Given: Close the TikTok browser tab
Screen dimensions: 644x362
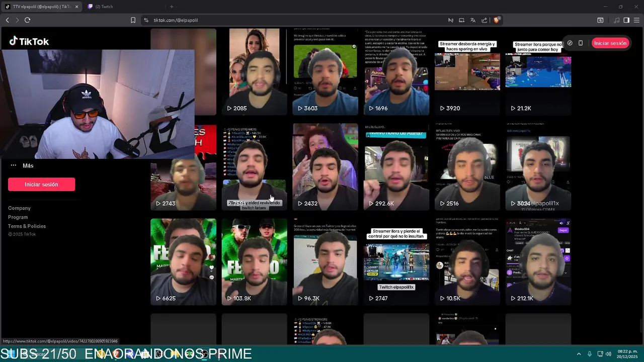Looking at the screenshot, I should pos(77,7).
